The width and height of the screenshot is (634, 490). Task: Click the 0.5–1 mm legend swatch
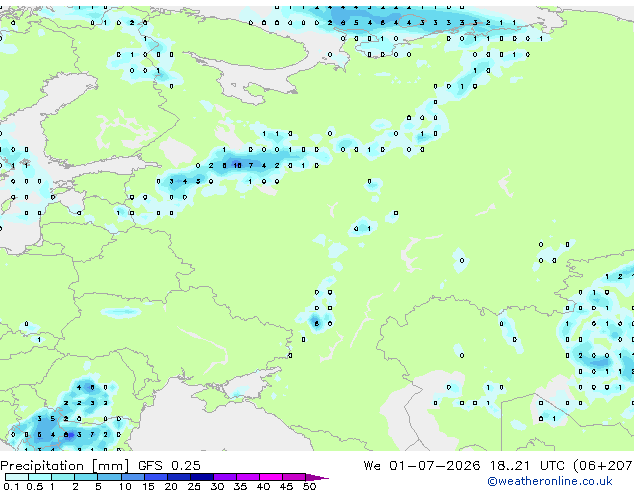[40, 477]
